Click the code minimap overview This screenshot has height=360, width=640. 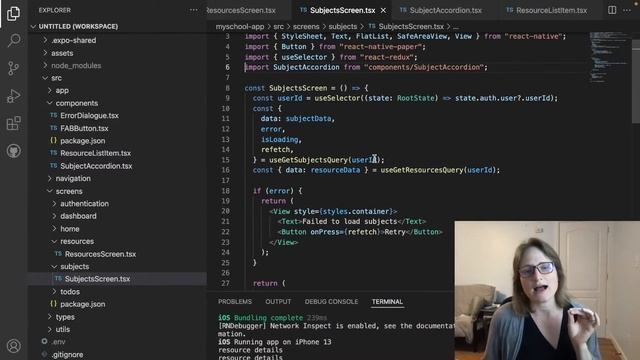click(609, 57)
